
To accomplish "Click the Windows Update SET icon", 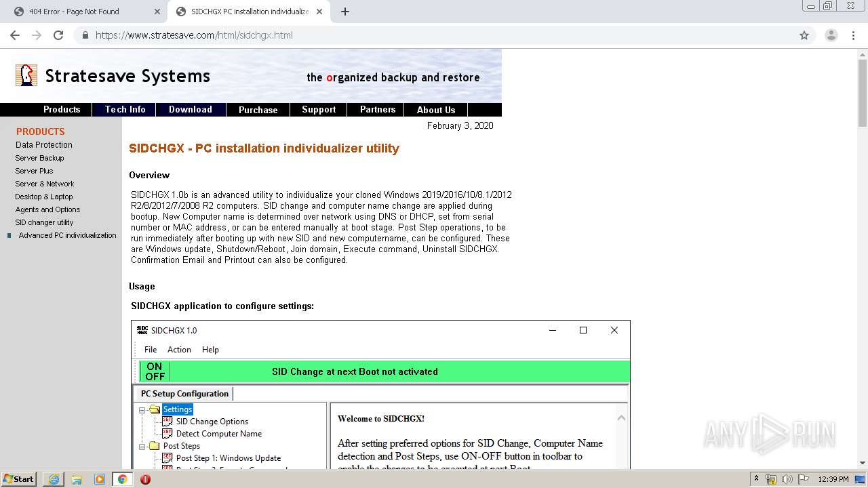I will coord(167,458).
